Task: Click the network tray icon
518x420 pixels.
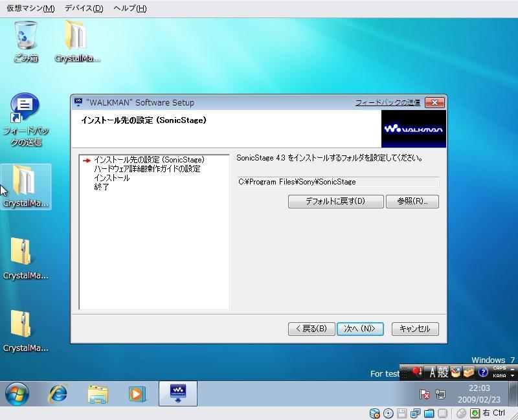Action: click(440, 394)
